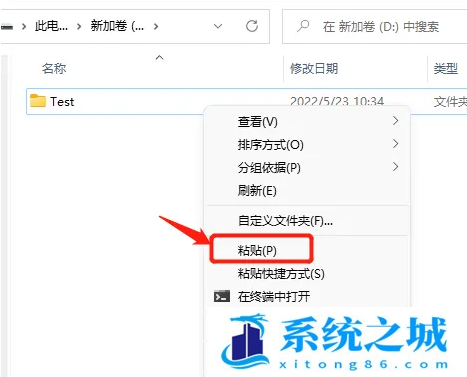Expand the 排序方式(O) submenu arrow
This screenshot has height=377, width=467.
pos(395,144)
